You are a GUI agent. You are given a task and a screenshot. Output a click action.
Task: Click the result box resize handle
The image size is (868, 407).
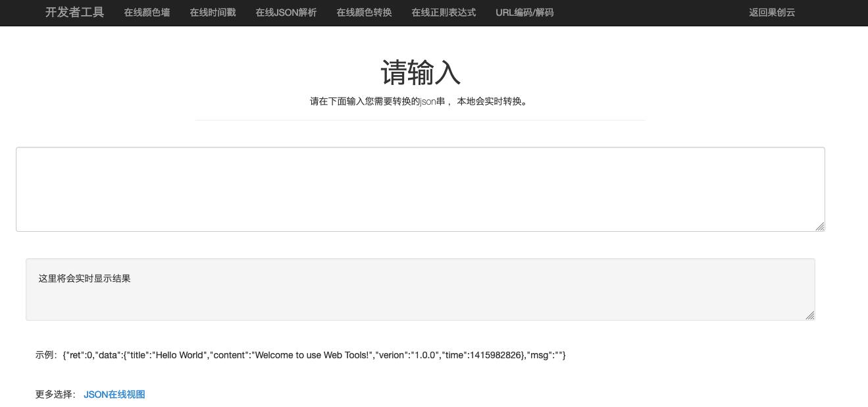[810, 316]
